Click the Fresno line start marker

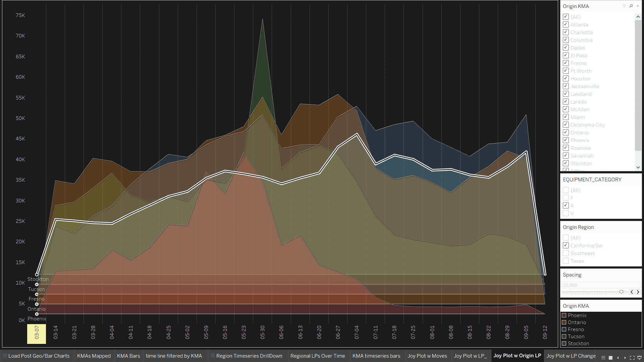[37, 294]
